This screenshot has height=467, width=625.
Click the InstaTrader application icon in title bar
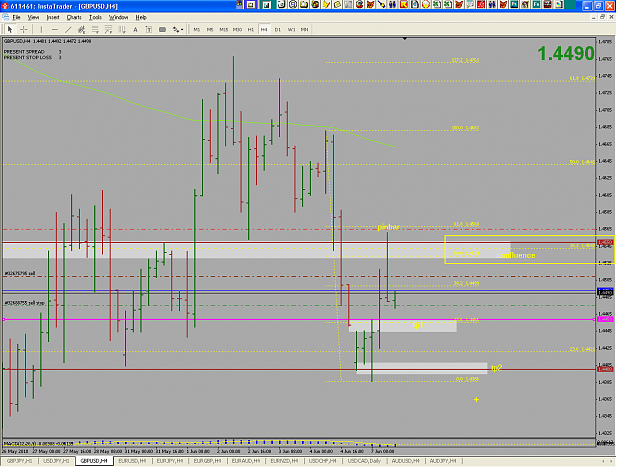pyautogui.click(x=5, y=6)
